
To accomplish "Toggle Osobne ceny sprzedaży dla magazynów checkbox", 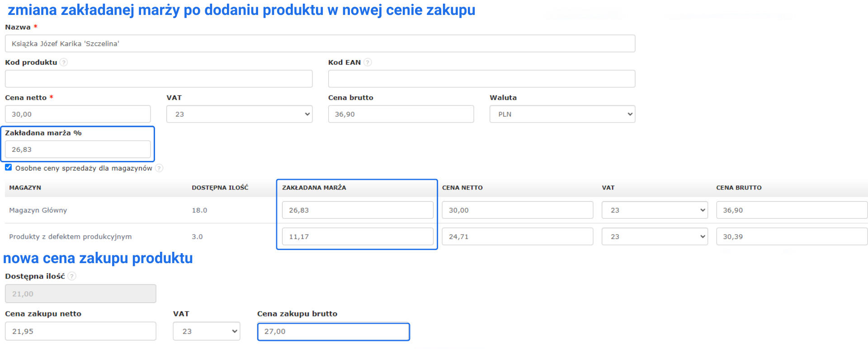I will pos(9,167).
